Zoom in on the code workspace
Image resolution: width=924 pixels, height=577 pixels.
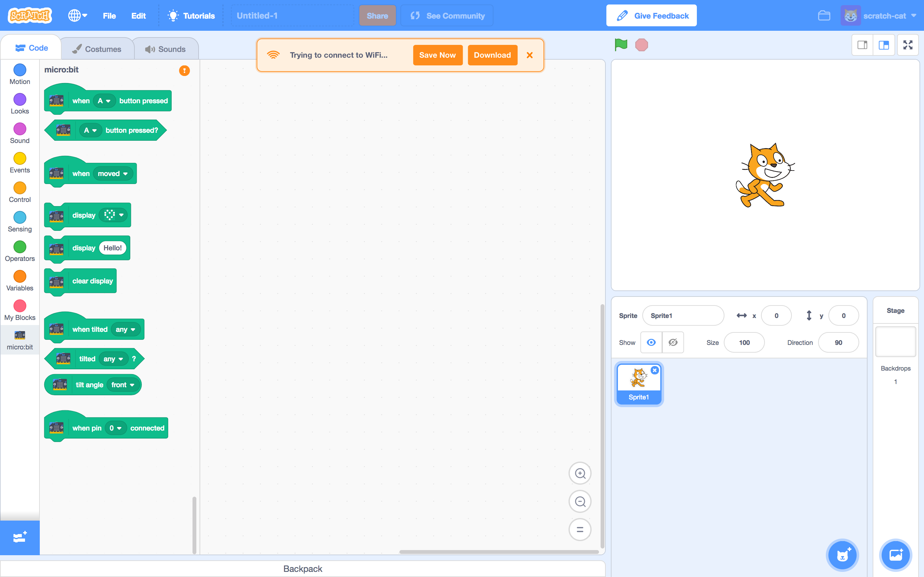pyautogui.click(x=580, y=473)
